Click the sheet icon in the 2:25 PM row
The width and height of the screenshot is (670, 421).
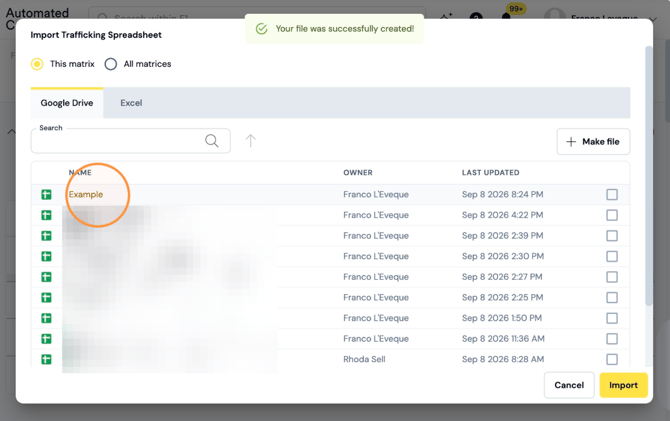coord(46,298)
